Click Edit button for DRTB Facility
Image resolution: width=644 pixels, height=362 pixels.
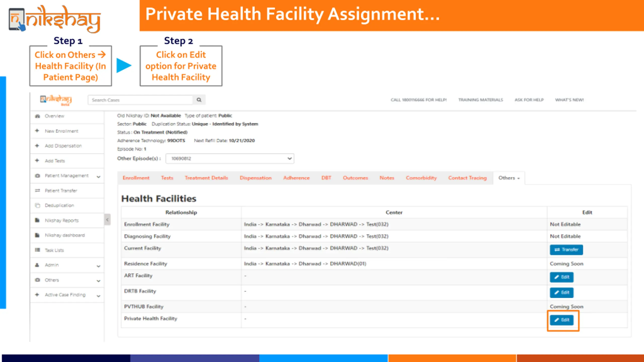click(x=561, y=292)
